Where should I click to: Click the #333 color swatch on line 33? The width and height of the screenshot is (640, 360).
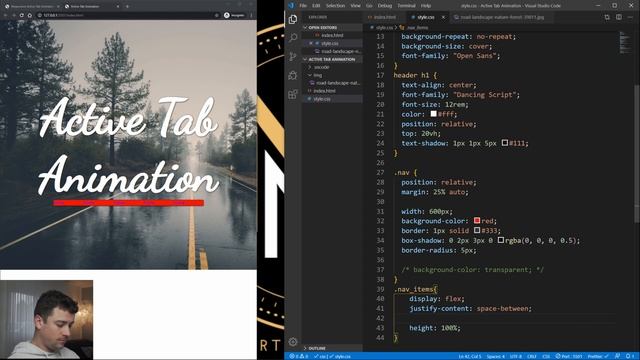click(477, 230)
